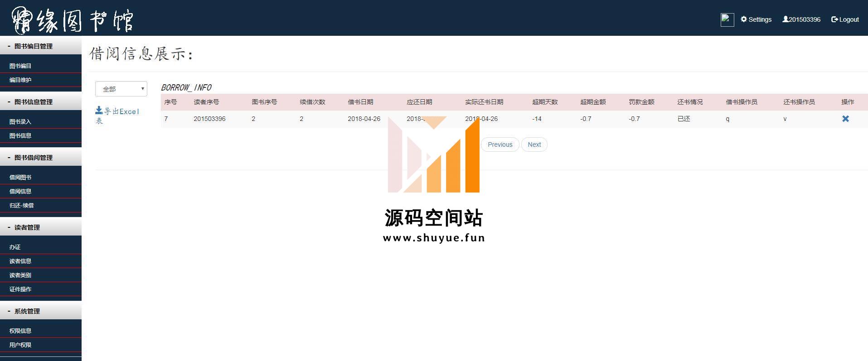Collapse the 系统管理 sidebar section
The width and height of the screenshot is (868, 361).
[41, 311]
